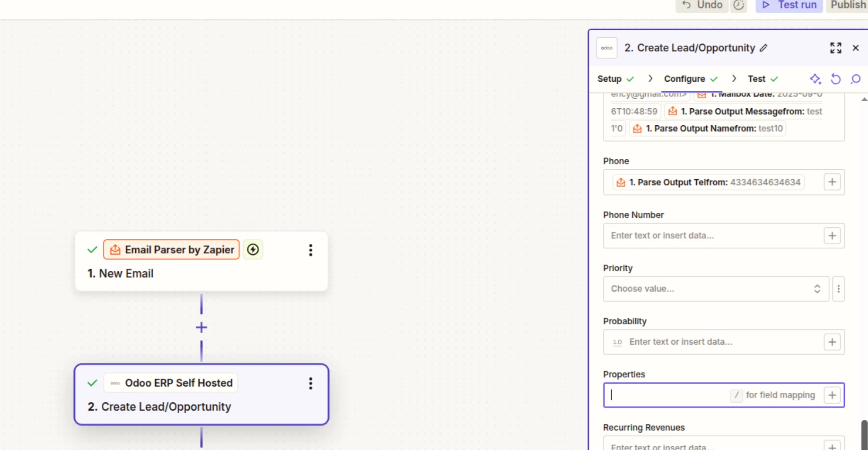The width and height of the screenshot is (868, 450).
Task: Open the comment bubble icon
Action: point(856,79)
